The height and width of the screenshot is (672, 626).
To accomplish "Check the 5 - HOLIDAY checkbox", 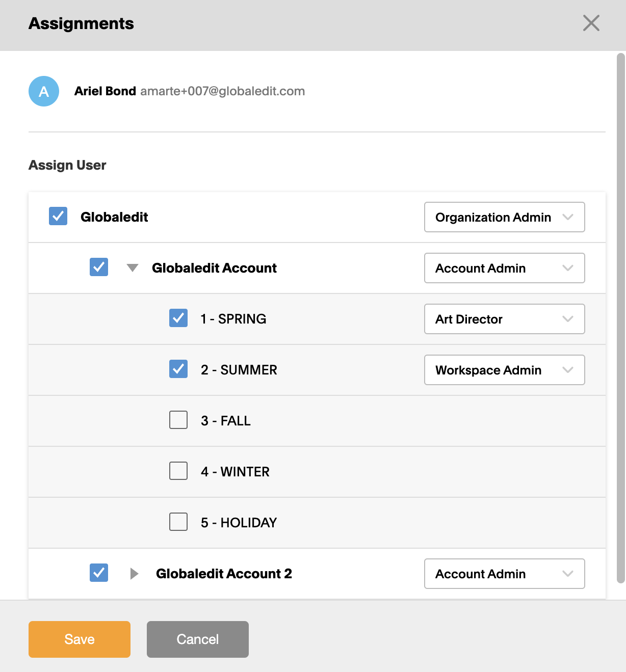I will tap(178, 522).
